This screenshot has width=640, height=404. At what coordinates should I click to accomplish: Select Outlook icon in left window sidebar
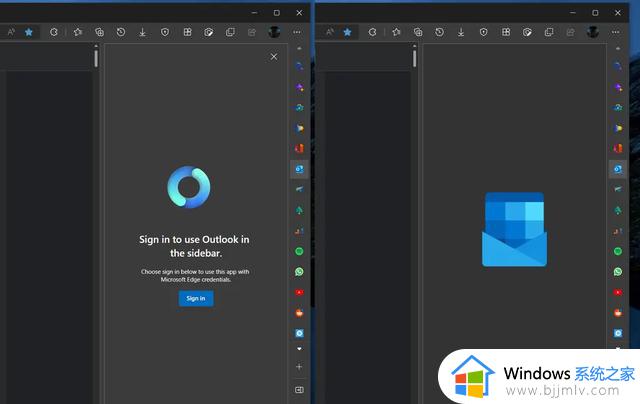(299, 169)
